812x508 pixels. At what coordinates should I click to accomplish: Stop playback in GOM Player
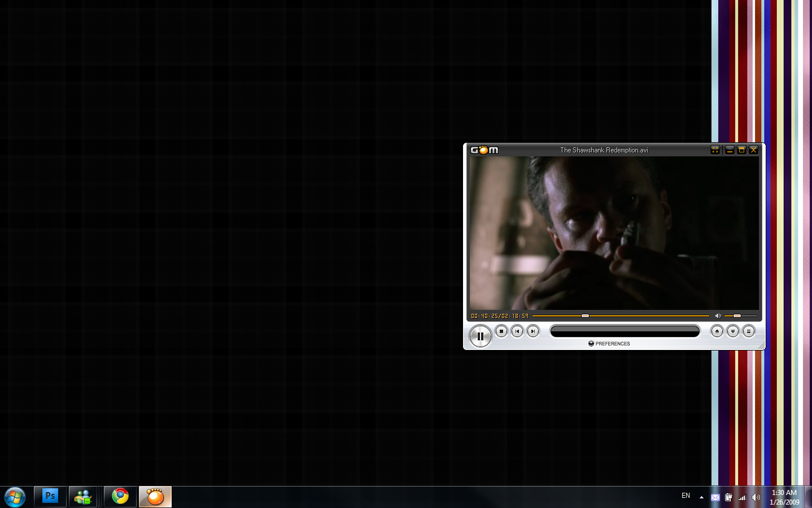pos(501,331)
